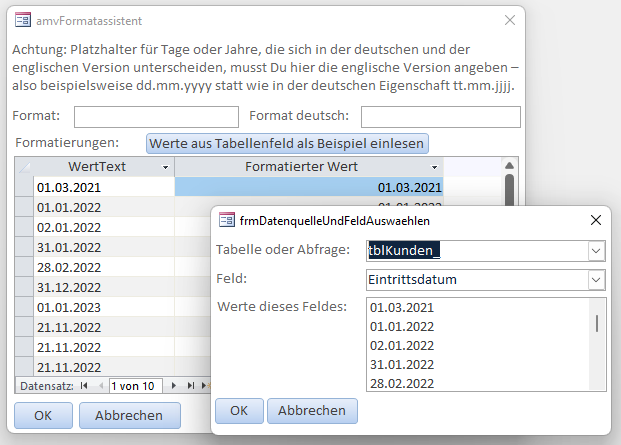Select WertText cell 01.03.2021 in datasheet
The width and height of the screenshot is (621, 445).
click(x=104, y=187)
